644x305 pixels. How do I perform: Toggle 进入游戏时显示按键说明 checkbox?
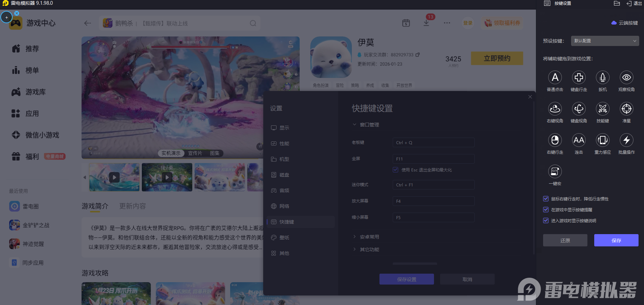[546, 220]
